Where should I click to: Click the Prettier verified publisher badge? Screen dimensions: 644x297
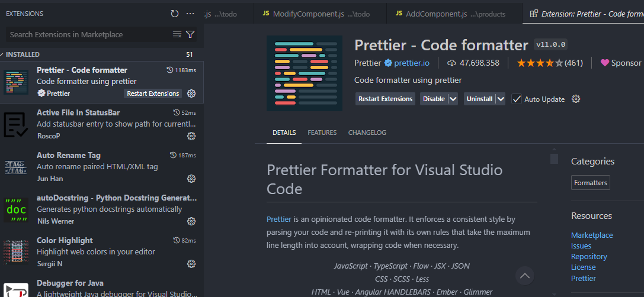[388, 63]
